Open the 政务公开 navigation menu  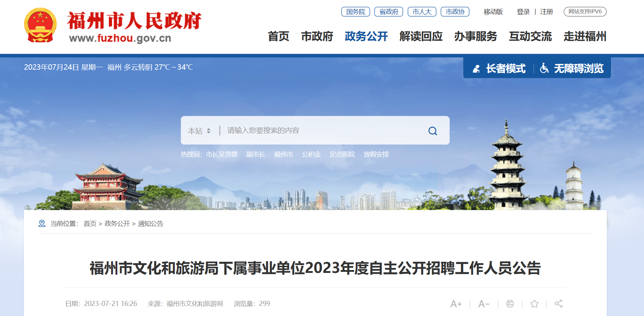click(x=366, y=36)
